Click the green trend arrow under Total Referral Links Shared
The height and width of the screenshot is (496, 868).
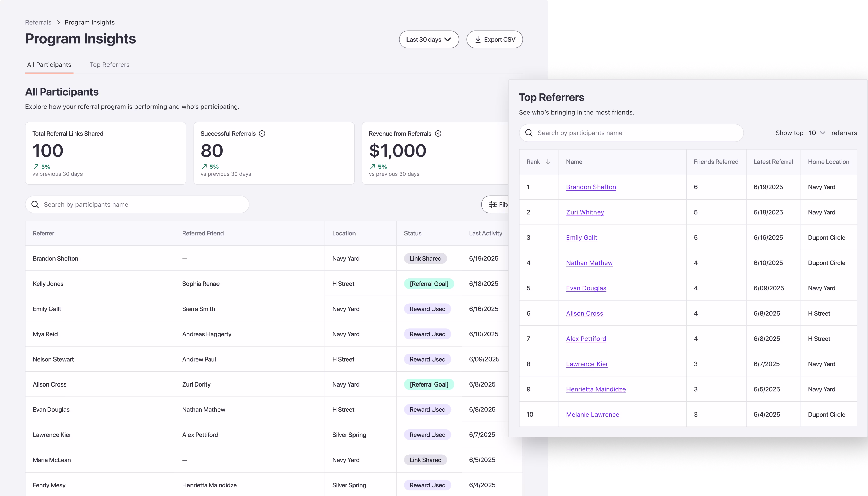(x=36, y=167)
